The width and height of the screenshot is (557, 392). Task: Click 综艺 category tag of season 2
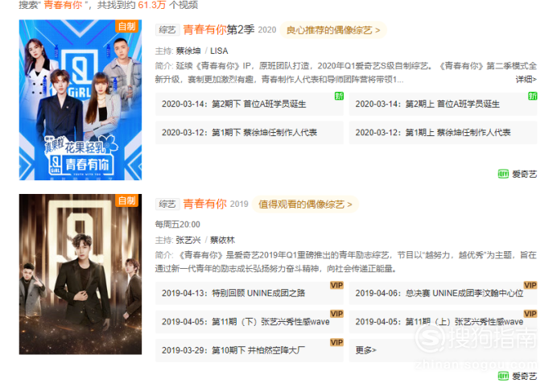tap(167, 30)
